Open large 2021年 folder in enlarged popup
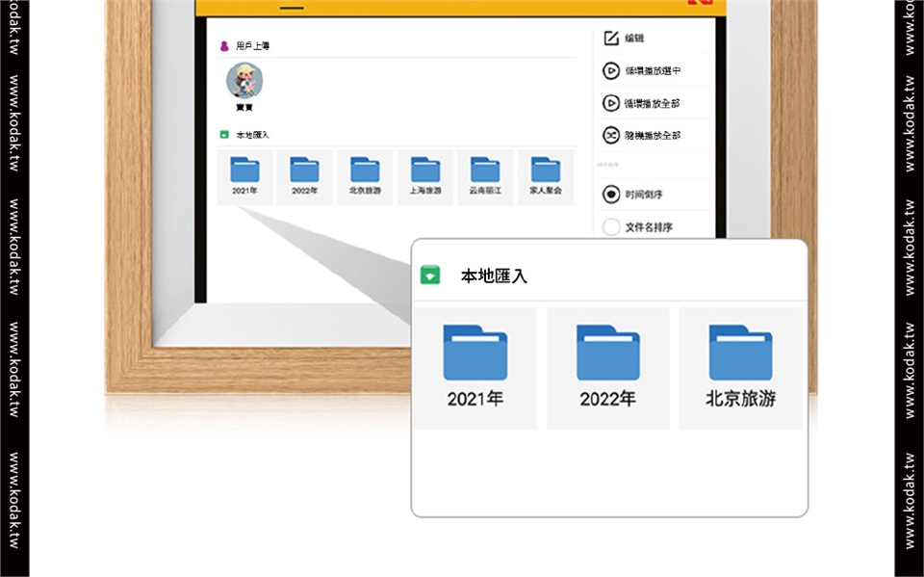The height and width of the screenshot is (577, 924). (475, 367)
